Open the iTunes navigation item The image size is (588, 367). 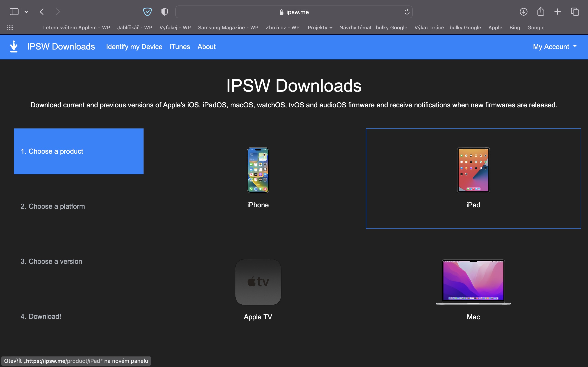click(180, 47)
